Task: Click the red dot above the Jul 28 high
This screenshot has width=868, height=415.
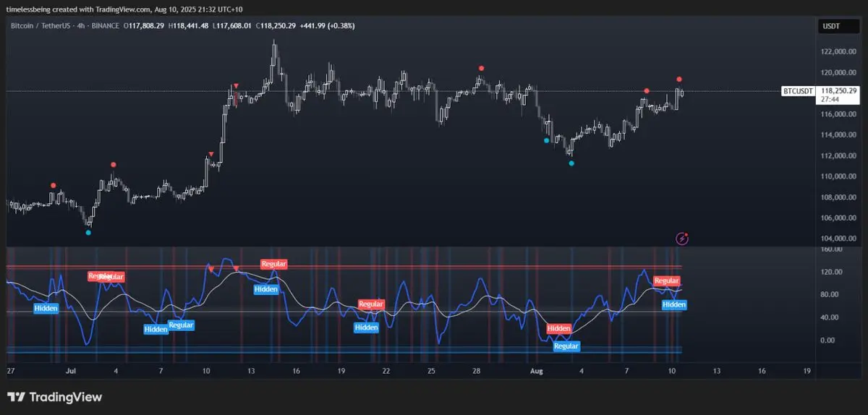Action: tap(481, 68)
